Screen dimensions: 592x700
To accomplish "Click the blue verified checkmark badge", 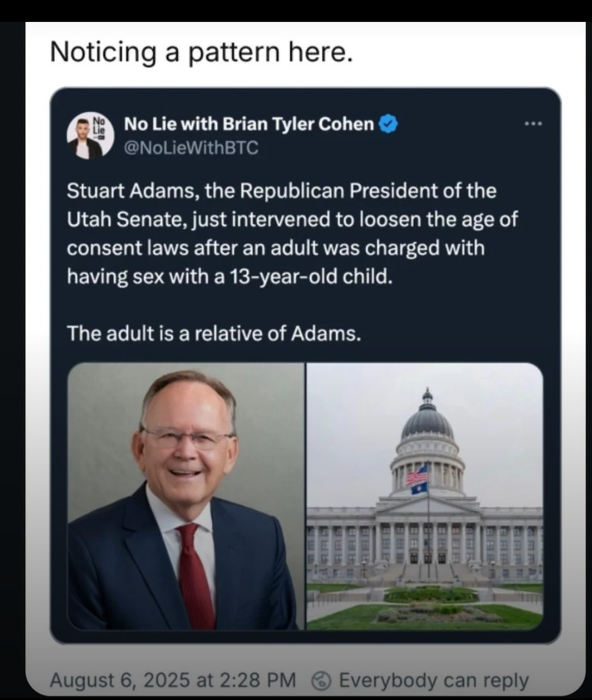I will coord(389,124).
